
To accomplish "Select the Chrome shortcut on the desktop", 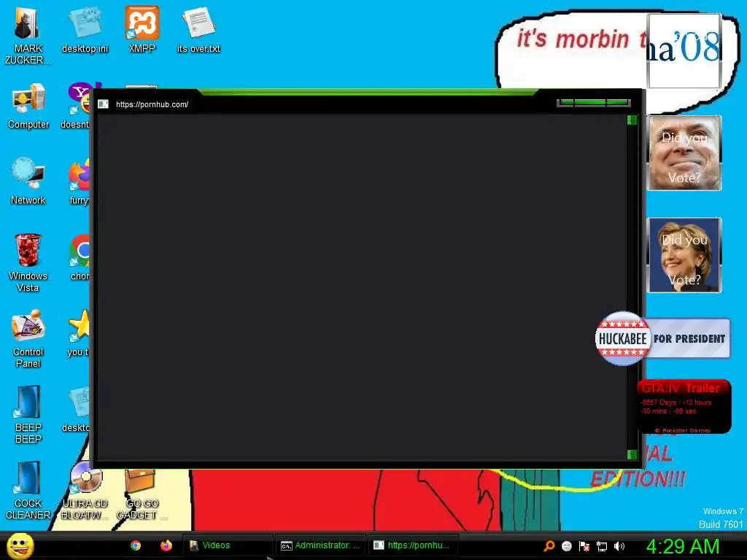I will [80, 257].
